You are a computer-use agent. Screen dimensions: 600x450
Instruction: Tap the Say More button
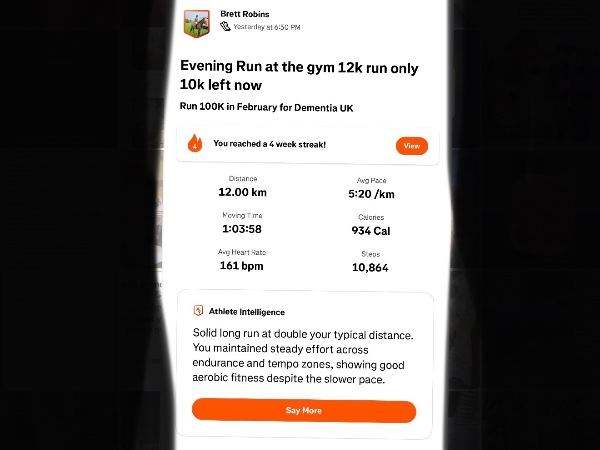(304, 410)
